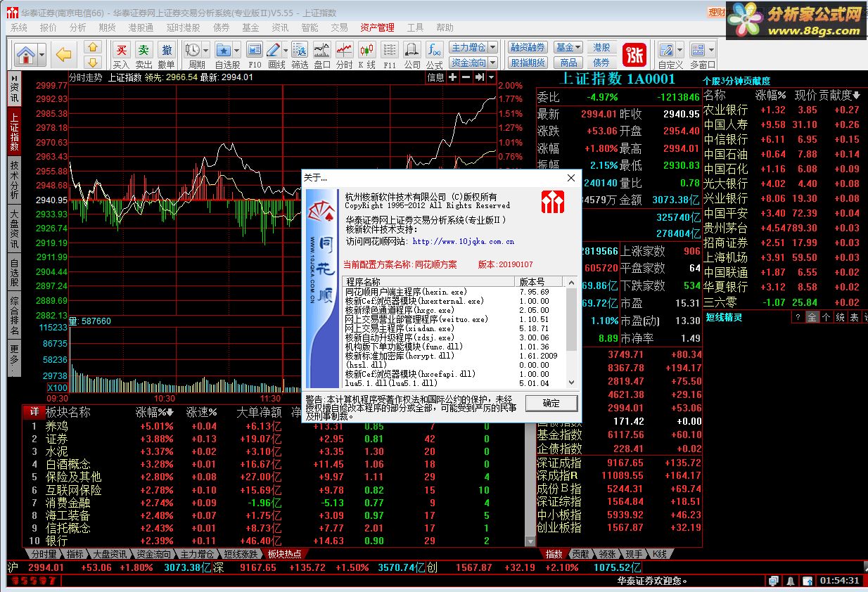The height and width of the screenshot is (592, 868).
Task: Open the 卖出 (sell) toolbar icon
Action: (143, 54)
